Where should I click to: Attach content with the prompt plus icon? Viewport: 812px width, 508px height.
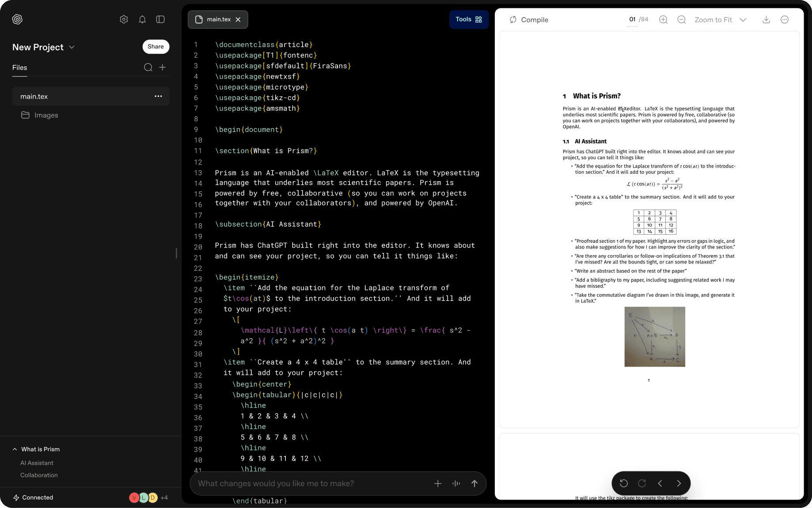click(438, 484)
